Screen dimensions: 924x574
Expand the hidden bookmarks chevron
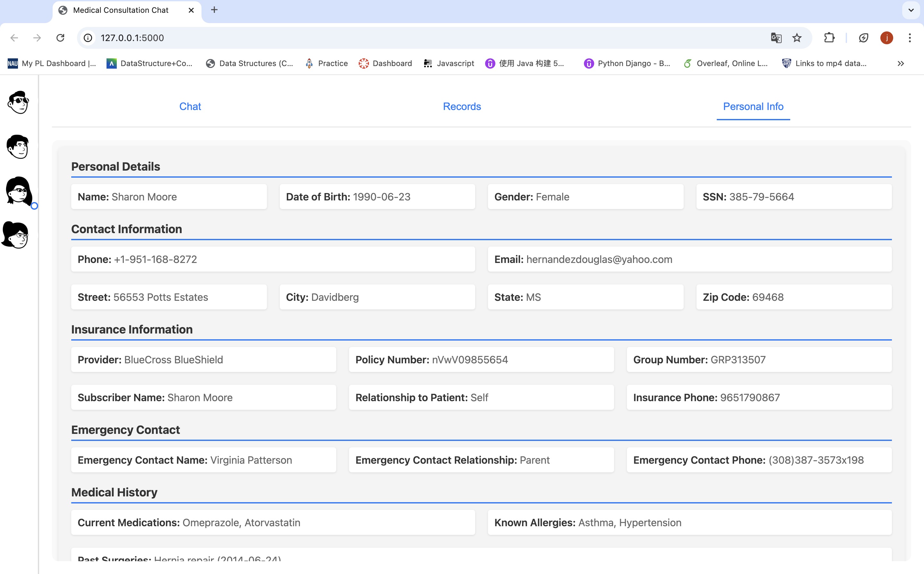pyautogui.click(x=901, y=63)
